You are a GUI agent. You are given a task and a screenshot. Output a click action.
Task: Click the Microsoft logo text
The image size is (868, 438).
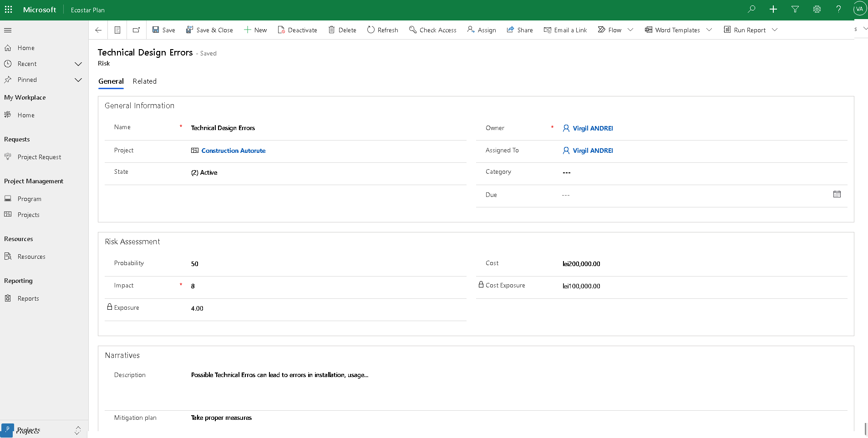click(x=40, y=10)
